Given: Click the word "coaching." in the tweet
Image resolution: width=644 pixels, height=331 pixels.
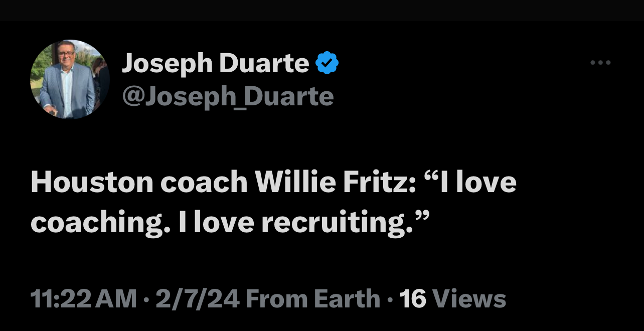Looking at the screenshot, I should point(97,222).
